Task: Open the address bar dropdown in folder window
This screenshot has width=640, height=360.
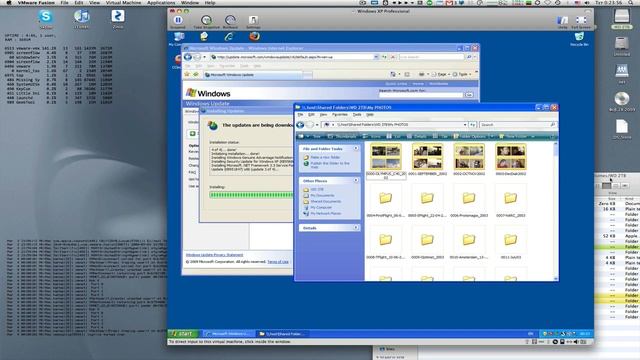Action: coord(464,124)
